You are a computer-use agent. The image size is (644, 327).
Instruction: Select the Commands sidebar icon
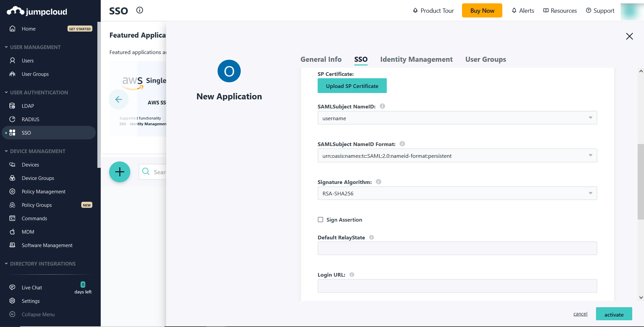pyautogui.click(x=12, y=218)
